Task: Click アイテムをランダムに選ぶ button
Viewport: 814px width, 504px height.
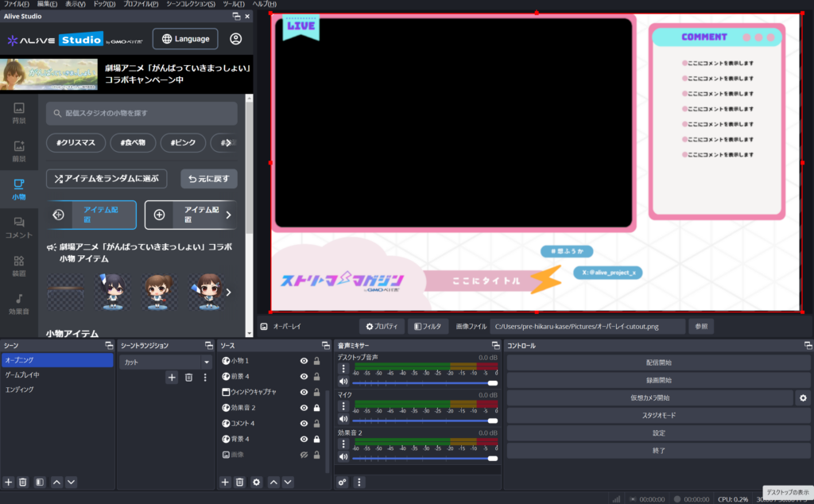Action: [x=107, y=179]
